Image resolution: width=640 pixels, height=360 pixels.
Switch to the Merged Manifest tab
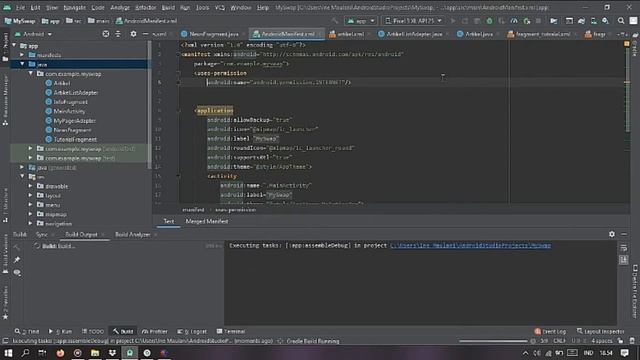point(207,221)
